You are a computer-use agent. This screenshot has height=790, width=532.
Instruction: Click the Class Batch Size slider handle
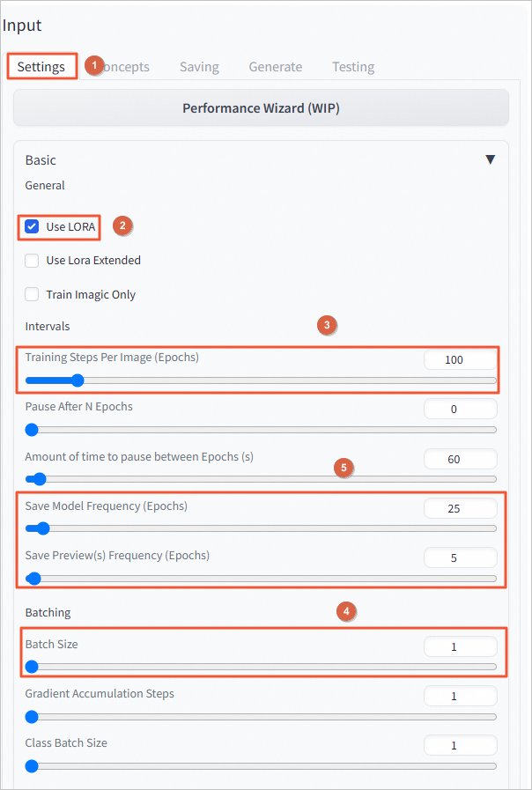(x=32, y=766)
